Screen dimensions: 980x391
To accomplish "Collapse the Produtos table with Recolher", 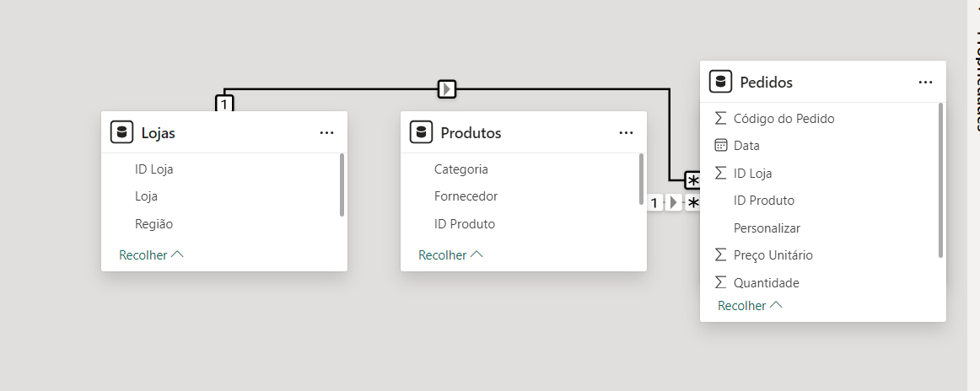I will pyautogui.click(x=450, y=254).
